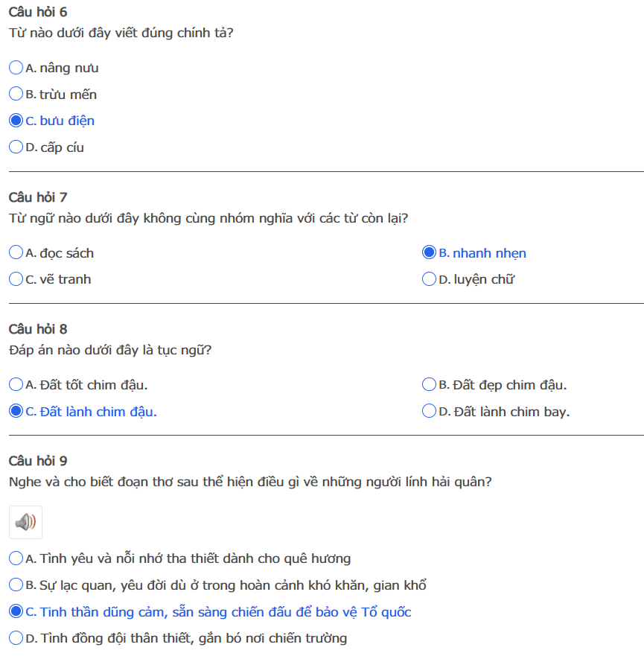This screenshot has height=656, width=644.
Task: Select answer B. Đất đẹp chim đậu
Action: [x=429, y=385]
